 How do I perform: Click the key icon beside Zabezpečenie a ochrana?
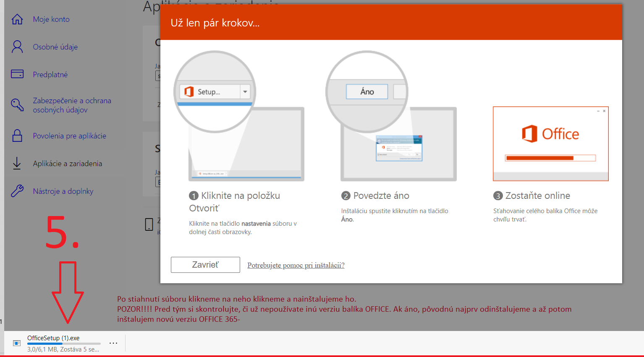tap(17, 105)
